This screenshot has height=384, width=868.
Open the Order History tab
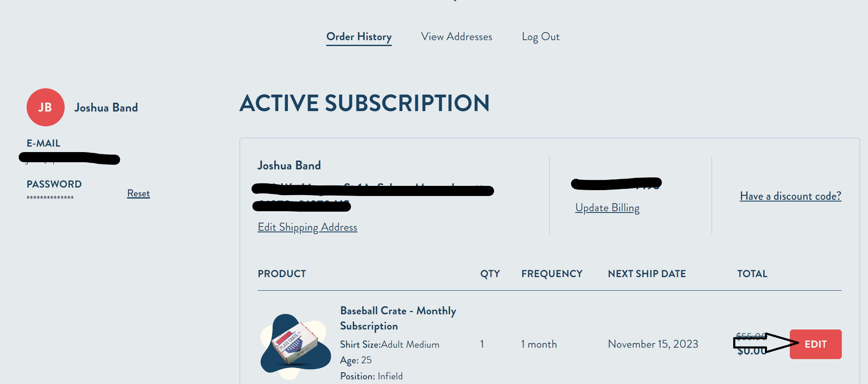pos(359,37)
